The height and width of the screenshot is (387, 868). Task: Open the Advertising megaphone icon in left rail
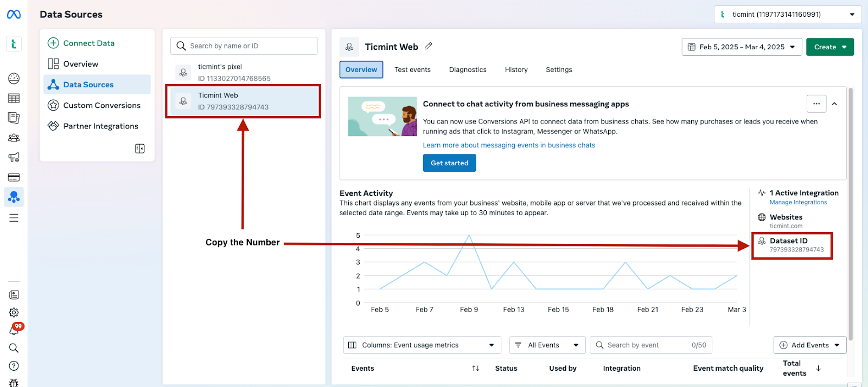coord(14,157)
